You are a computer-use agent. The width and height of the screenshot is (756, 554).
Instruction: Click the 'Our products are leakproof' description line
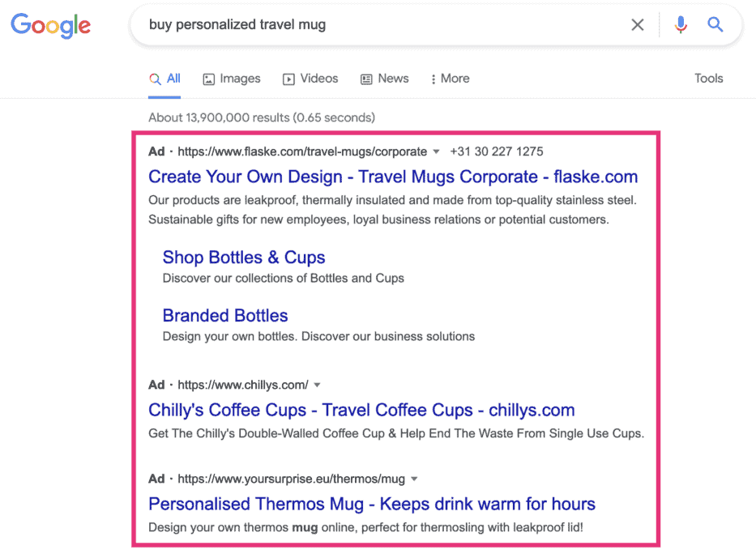click(x=392, y=200)
